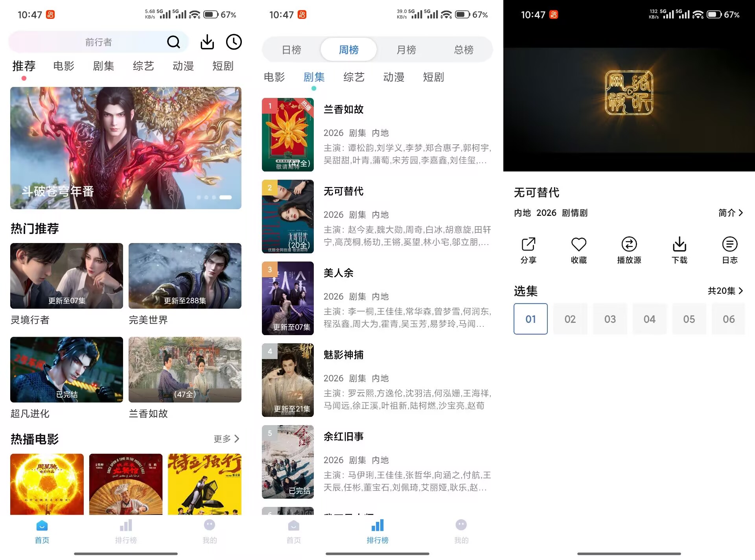Image resolution: width=755 pixels, height=560 pixels.
Task: Tap 我的 icon in ranking screen
Action: pos(461,525)
